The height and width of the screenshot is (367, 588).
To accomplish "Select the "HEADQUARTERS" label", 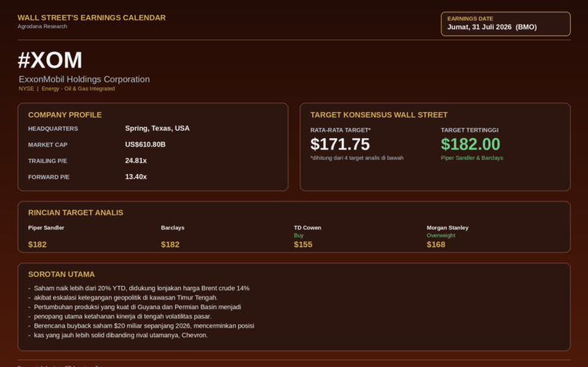I will 53,129.
